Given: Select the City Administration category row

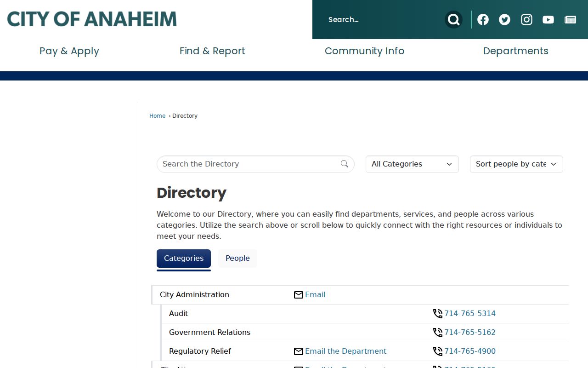Looking at the screenshot, I should click(360, 295).
